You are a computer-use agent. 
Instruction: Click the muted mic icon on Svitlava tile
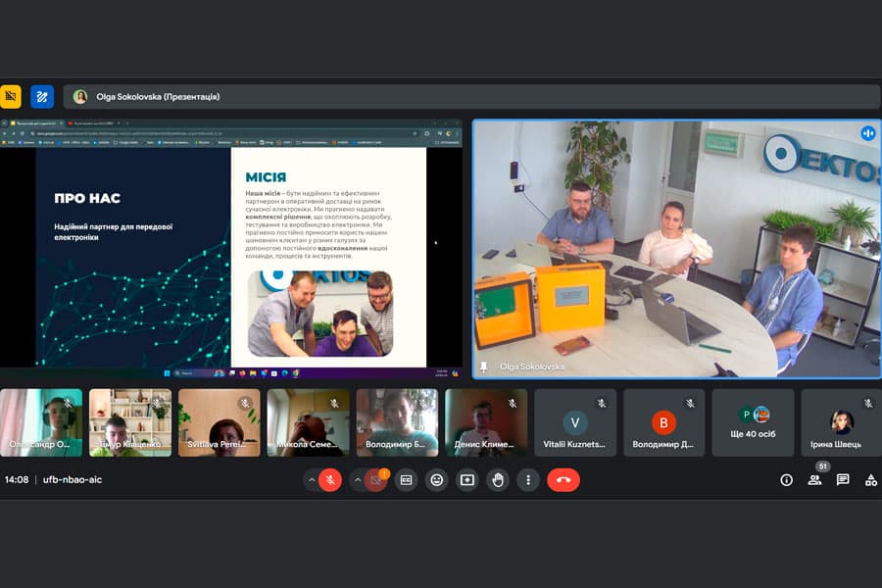pos(245,403)
